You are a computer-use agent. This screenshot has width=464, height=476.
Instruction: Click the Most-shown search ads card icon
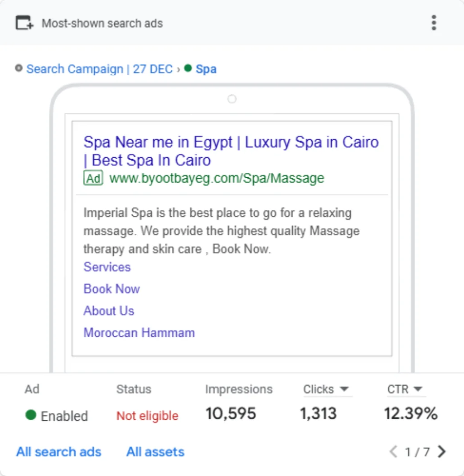point(24,23)
